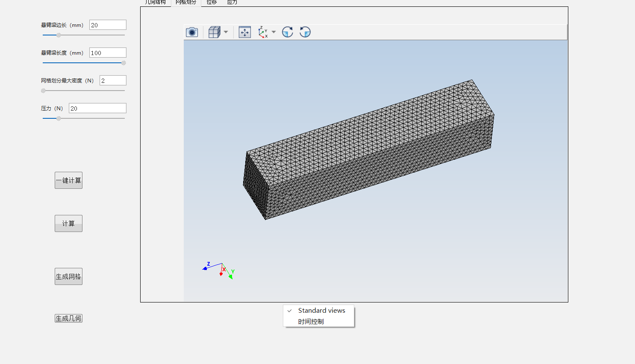635x364 pixels.
Task: Click the mesh cube rendering icon
Action: click(214, 32)
